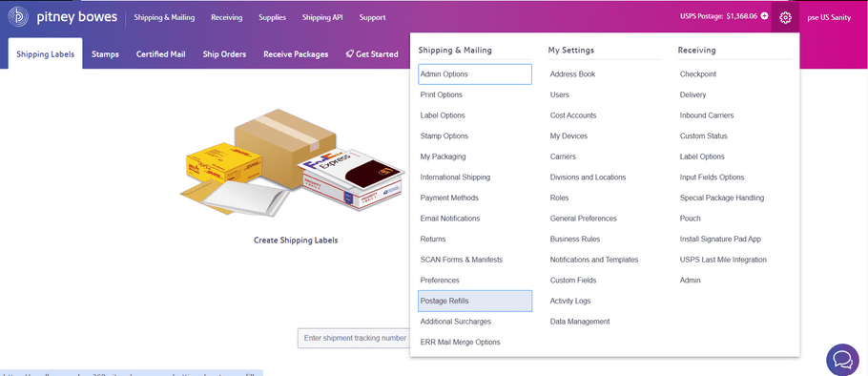Open Inbound Carriers

[707, 115]
